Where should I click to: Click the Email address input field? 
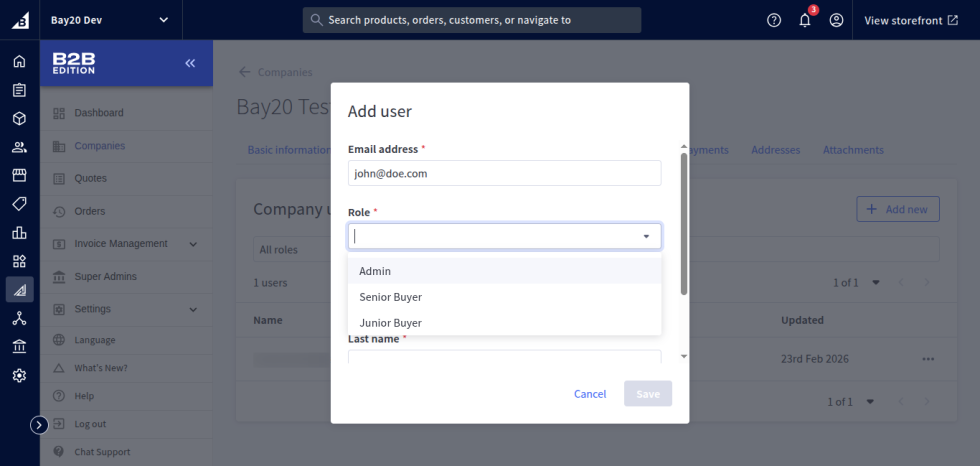(504, 173)
